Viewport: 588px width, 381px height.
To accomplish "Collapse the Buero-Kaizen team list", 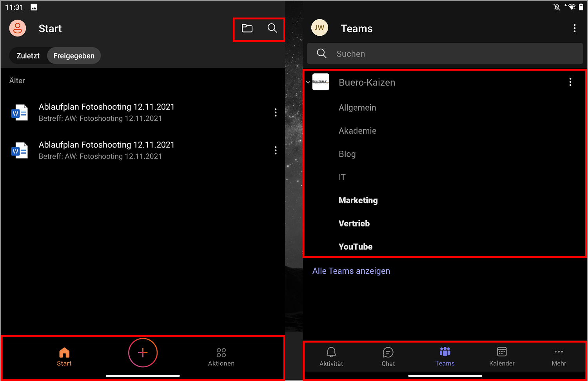I will [308, 82].
